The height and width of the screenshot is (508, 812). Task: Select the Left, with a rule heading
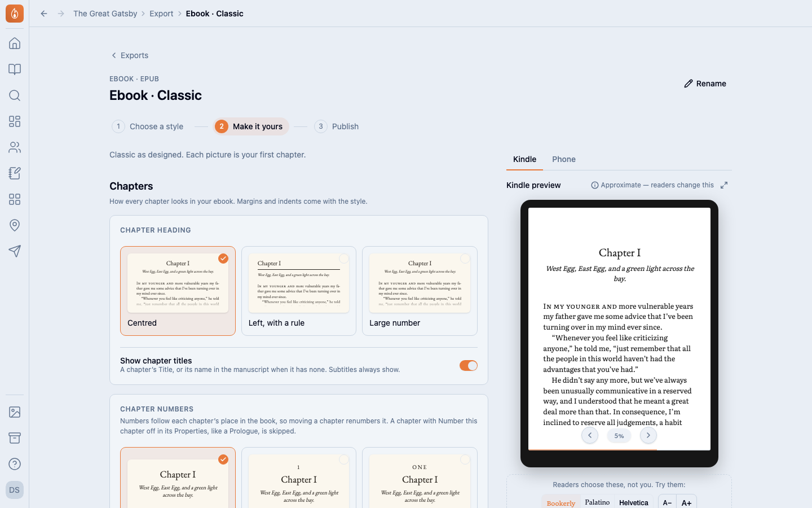pos(299,291)
